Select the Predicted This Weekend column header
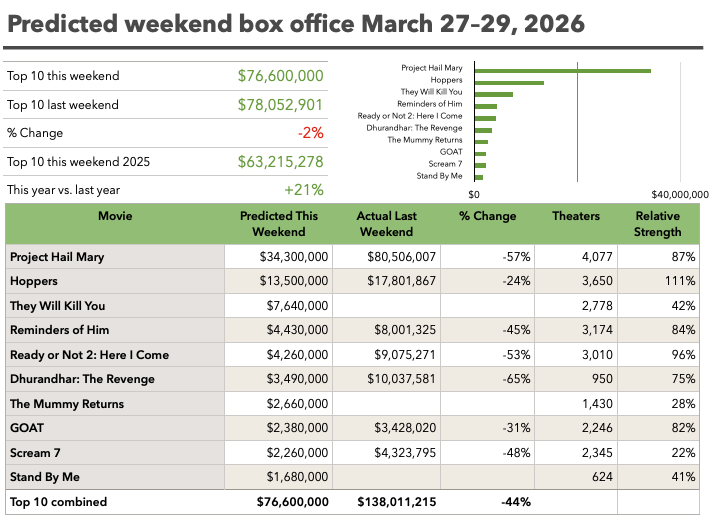The image size is (720, 520). point(279,224)
